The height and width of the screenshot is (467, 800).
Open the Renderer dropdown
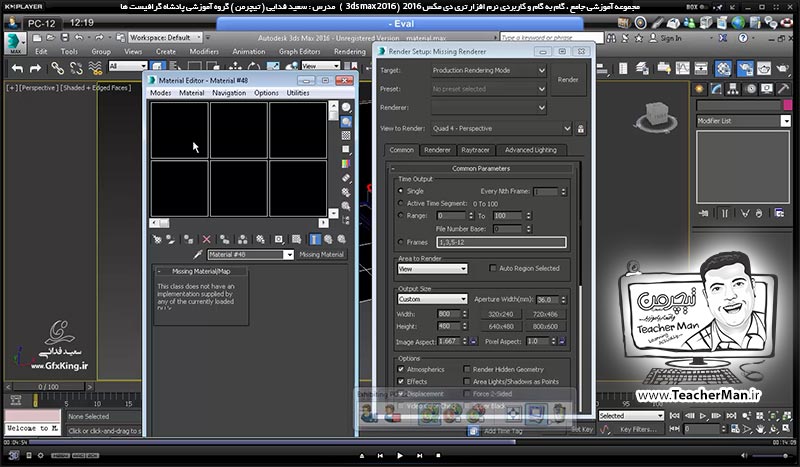click(x=489, y=108)
